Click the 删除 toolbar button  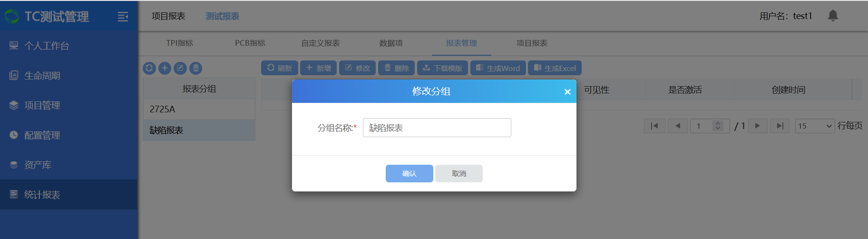click(397, 68)
